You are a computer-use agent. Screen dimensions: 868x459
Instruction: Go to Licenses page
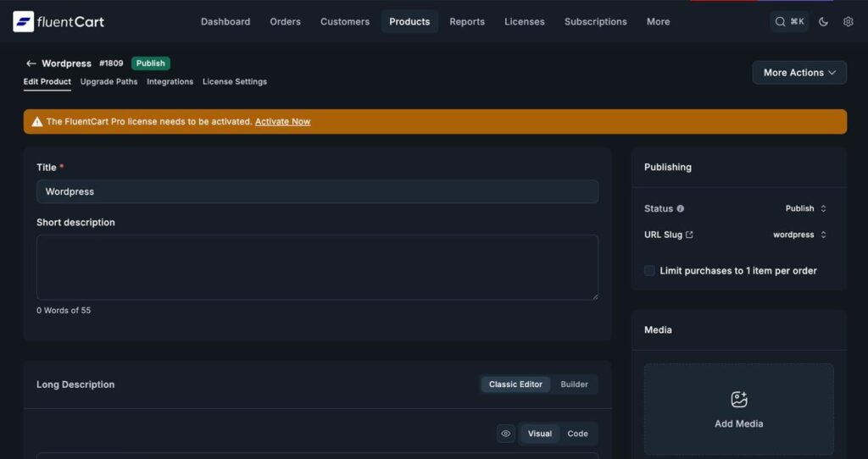(x=524, y=21)
